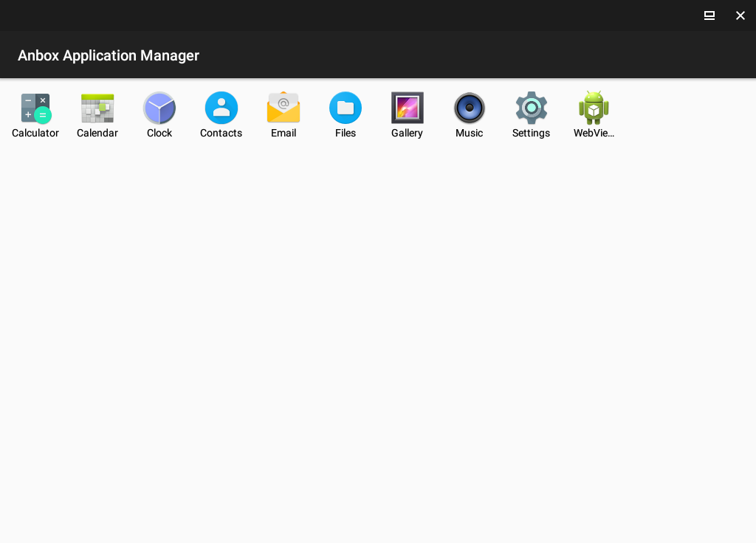Click the Contacts label text
Viewport: 756px width, 543px height.
tap(221, 133)
